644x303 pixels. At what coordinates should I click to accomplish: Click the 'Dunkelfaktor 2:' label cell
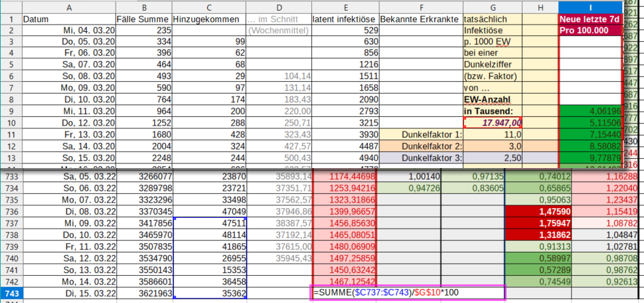[421, 146]
